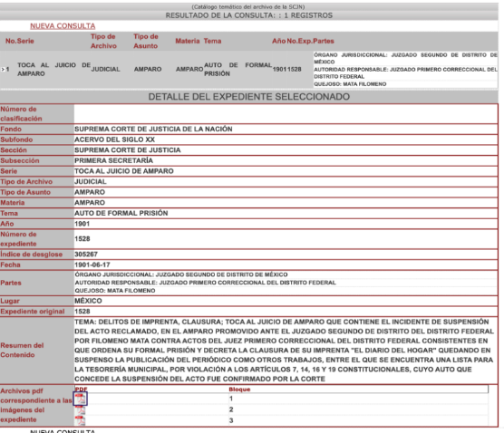Click the top NUEVA CONSULTA link
Image resolution: width=504 pixels, height=433 pixels.
[63, 26]
